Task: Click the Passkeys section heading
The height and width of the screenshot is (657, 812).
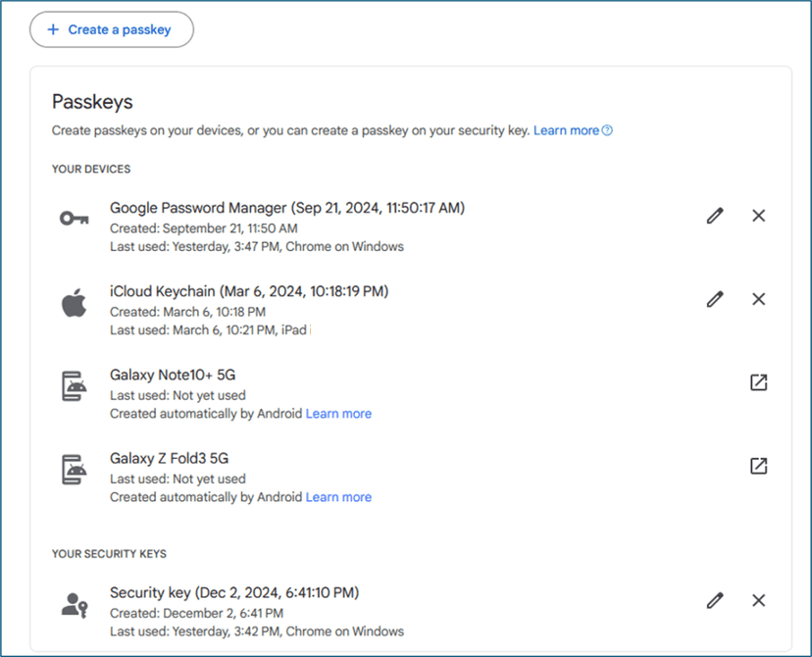Action: tap(91, 102)
